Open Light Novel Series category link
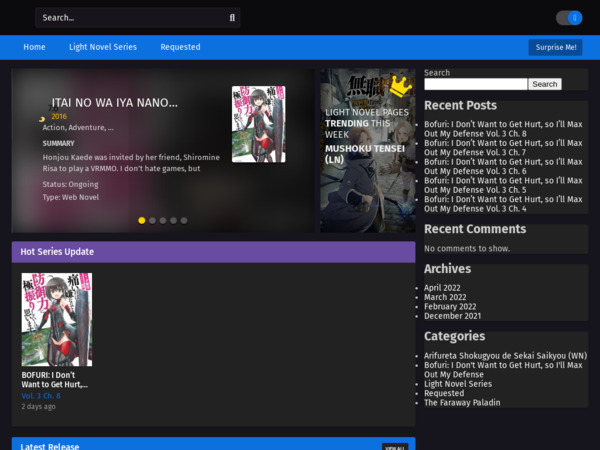This screenshot has height=450, width=600. tap(458, 384)
